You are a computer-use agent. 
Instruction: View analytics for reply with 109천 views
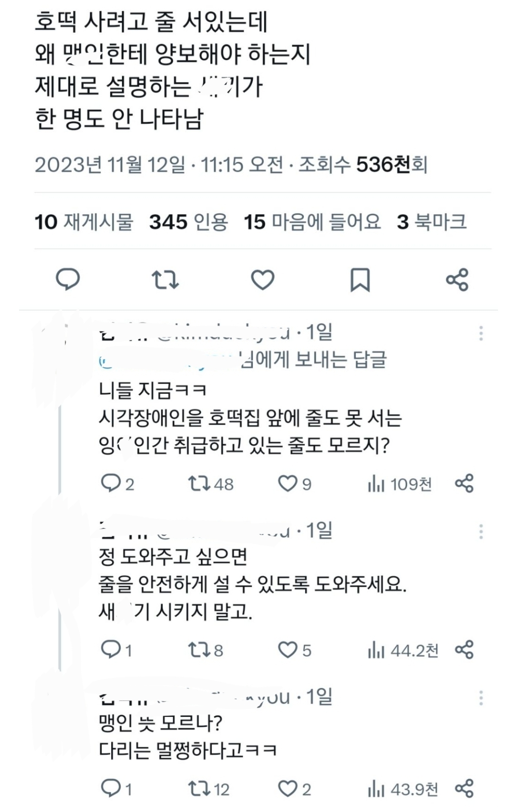pyautogui.click(x=399, y=484)
